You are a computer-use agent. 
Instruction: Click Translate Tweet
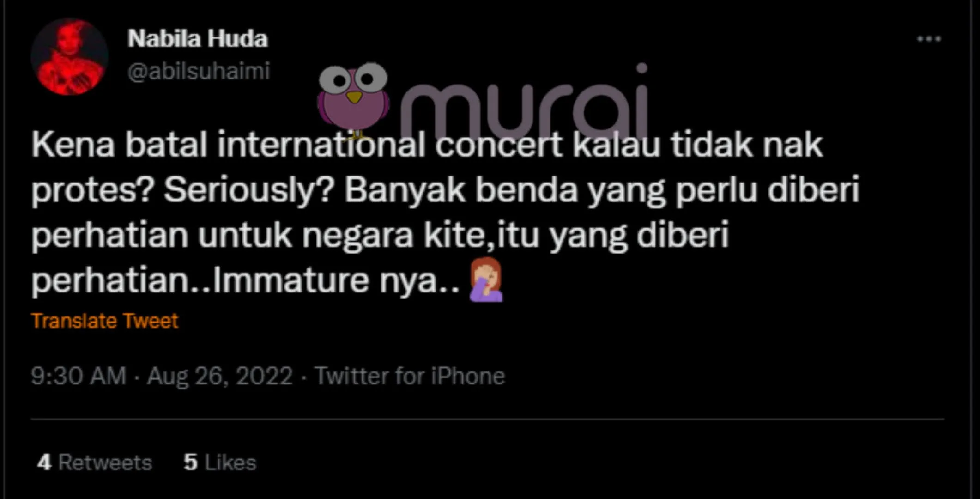[105, 321]
